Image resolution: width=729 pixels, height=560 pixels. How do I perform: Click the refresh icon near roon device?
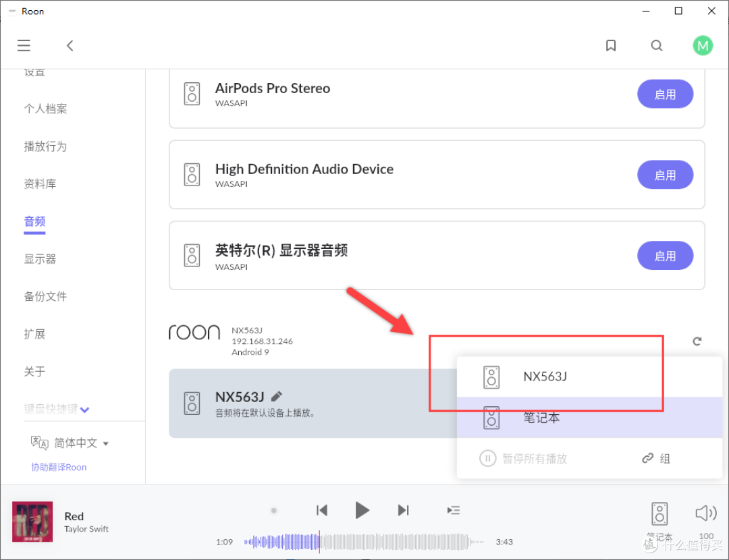coord(697,341)
